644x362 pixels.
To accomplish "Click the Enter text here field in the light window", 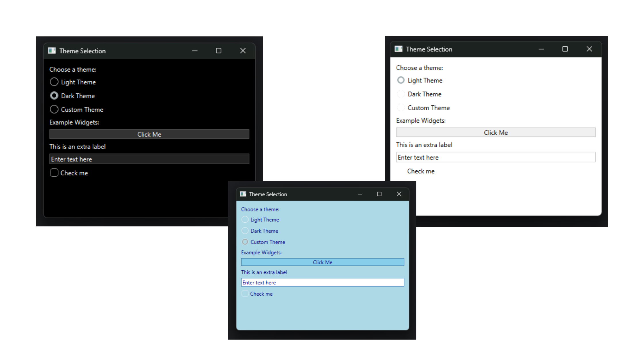I will 496,157.
